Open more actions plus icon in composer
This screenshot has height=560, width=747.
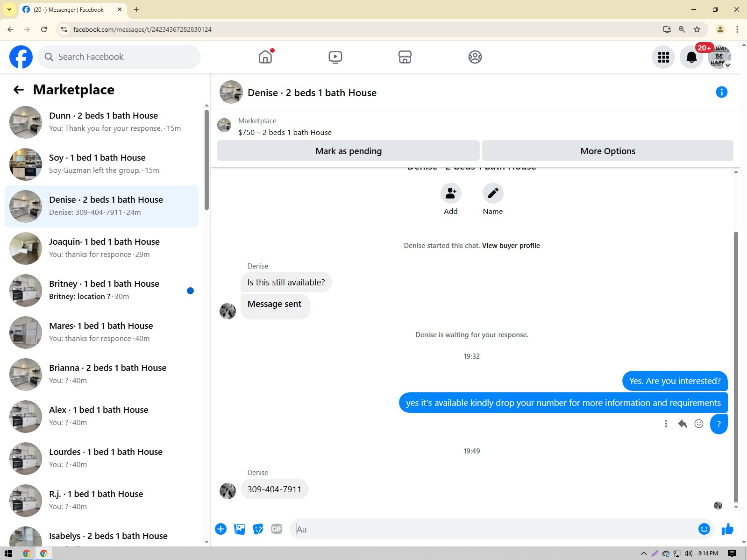click(221, 529)
